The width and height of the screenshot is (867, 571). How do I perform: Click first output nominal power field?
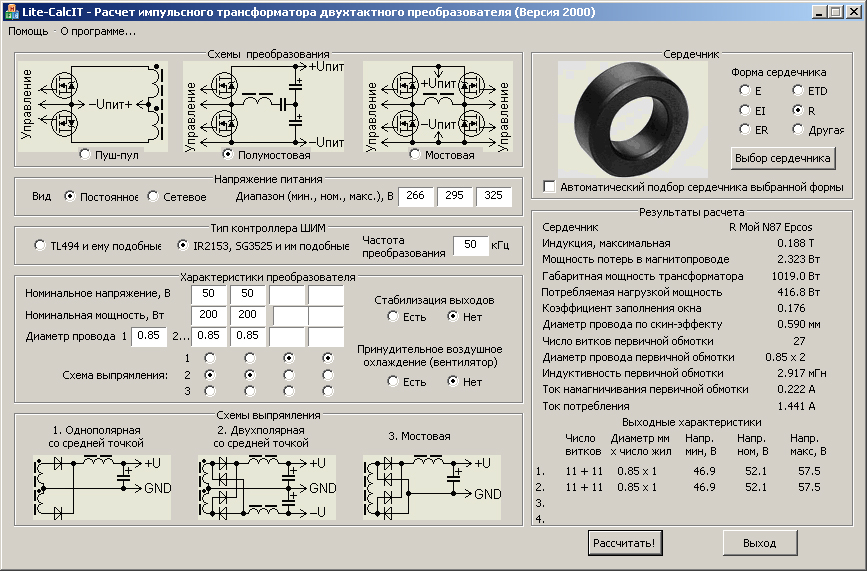208,315
